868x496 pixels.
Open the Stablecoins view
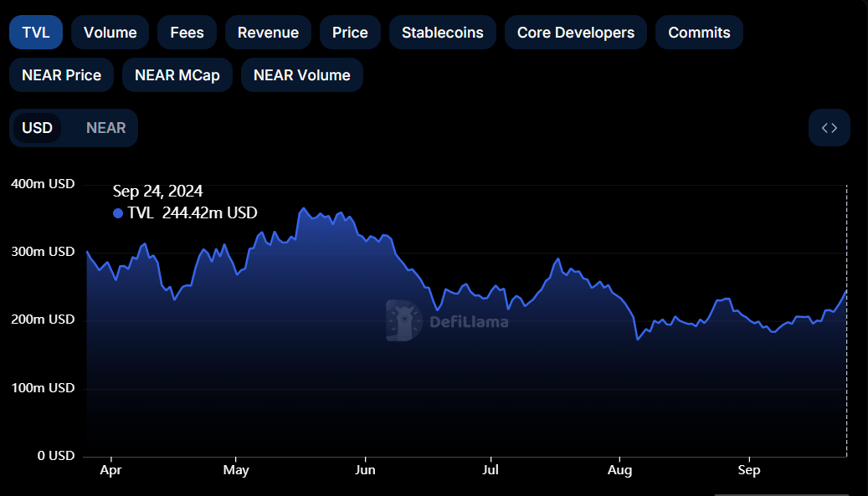coord(442,32)
